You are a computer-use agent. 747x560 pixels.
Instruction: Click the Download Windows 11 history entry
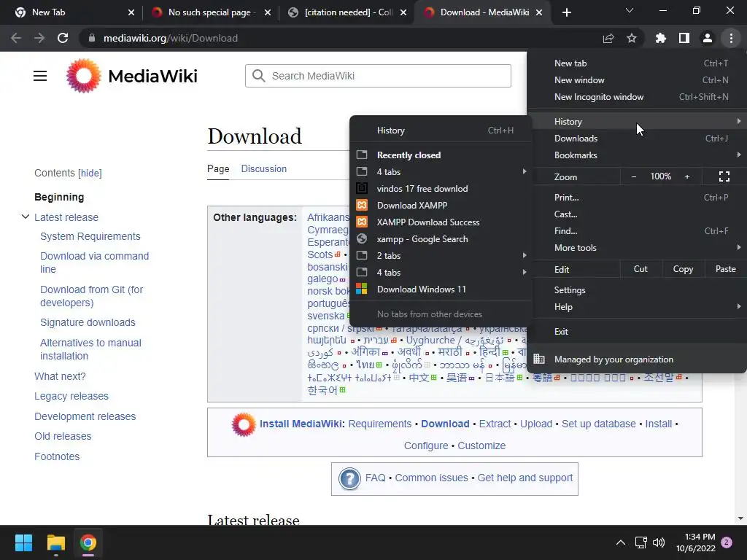[x=441, y=289]
